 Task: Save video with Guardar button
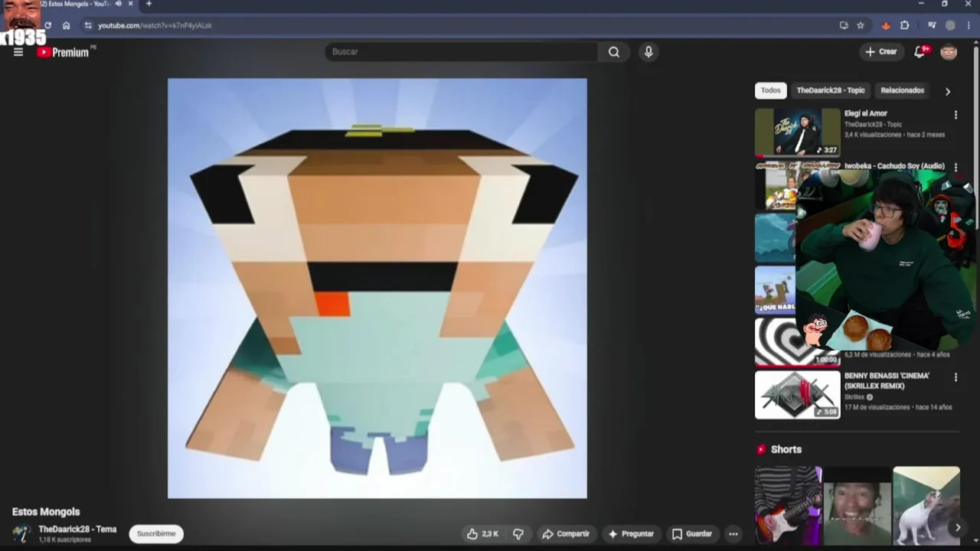click(x=692, y=534)
